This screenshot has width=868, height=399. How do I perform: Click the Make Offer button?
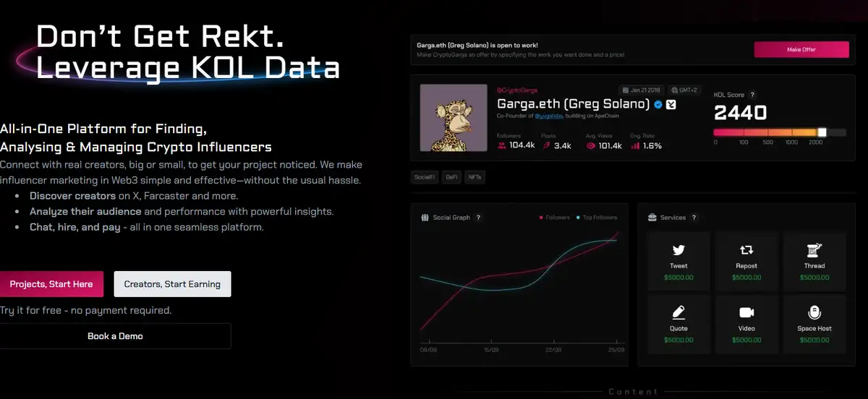point(801,49)
